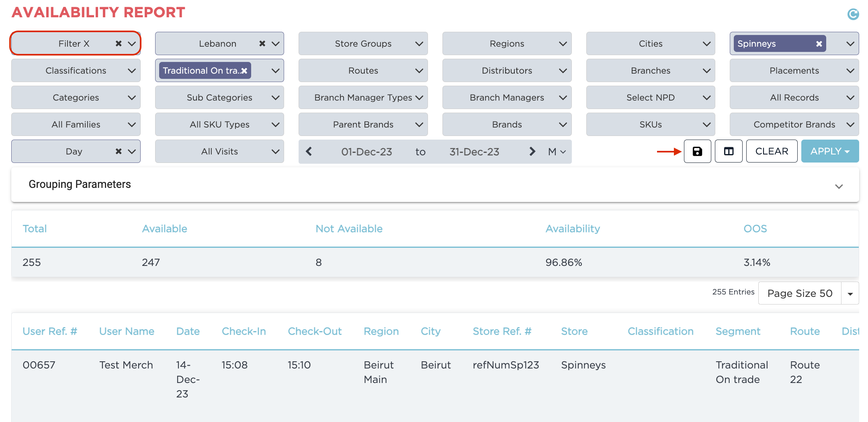Sort by the Check-In column header

coord(244,331)
